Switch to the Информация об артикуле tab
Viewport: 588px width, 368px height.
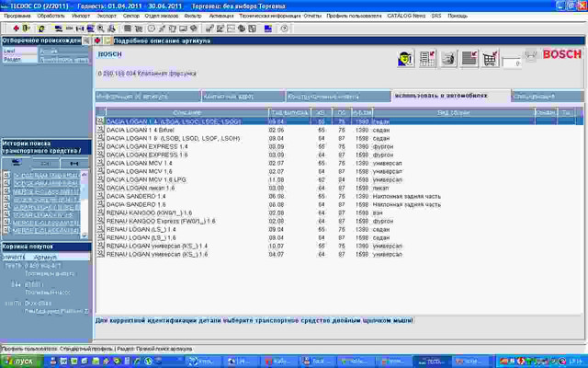(x=148, y=97)
